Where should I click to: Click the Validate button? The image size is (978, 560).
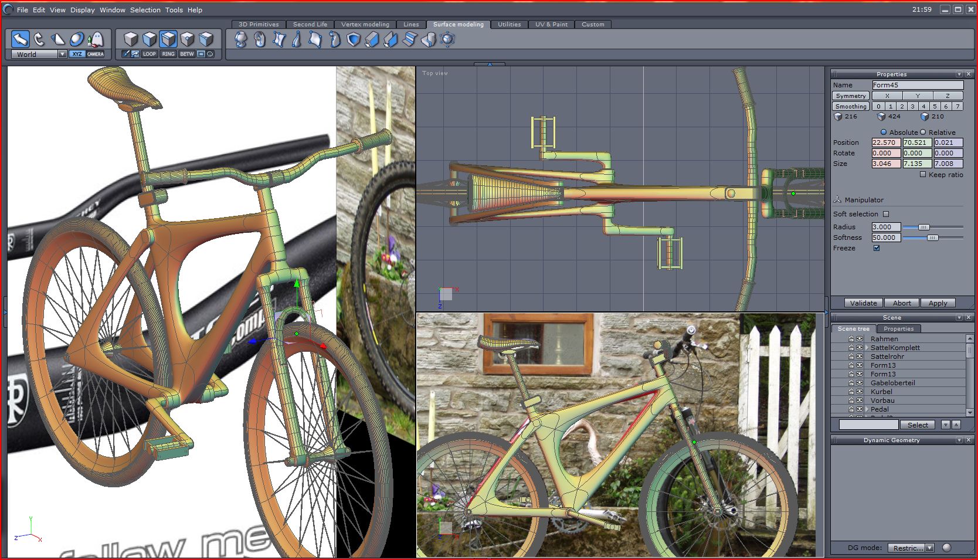click(864, 303)
